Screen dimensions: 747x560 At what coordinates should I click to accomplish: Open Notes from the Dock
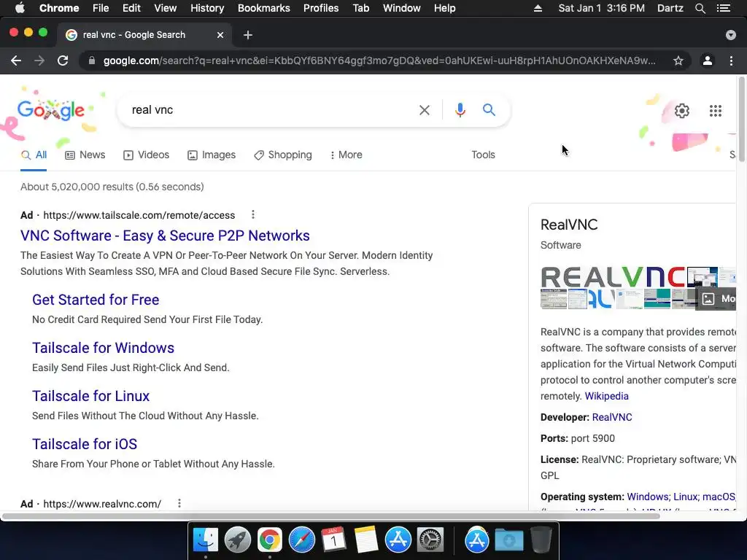point(366,540)
